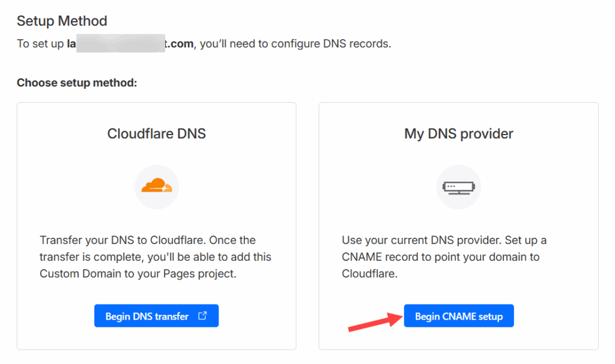Click the 'Choose setup method:' label
Screen dimensions: 615x364
pyautogui.click(x=77, y=82)
